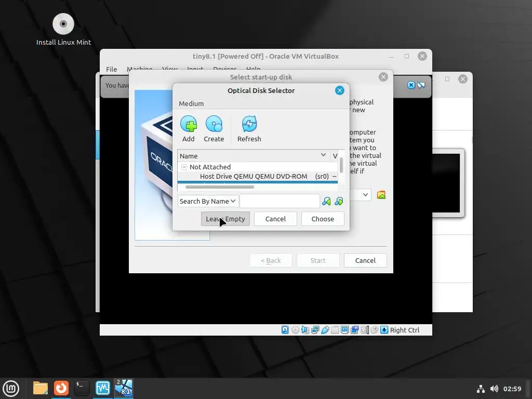Close the Optical Disk Selector dialog
532x399 pixels.
pyautogui.click(x=340, y=90)
